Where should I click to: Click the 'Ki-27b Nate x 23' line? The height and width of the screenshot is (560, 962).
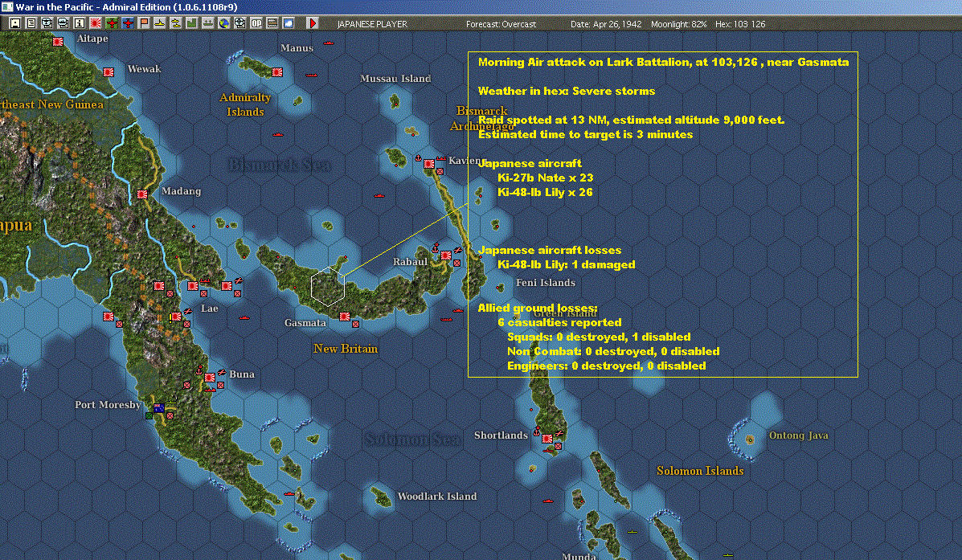point(546,178)
